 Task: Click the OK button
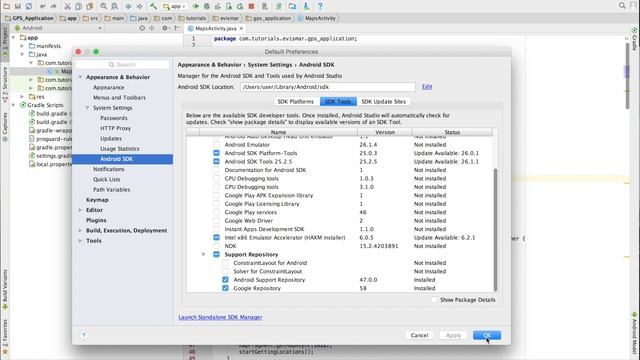coord(487,335)
